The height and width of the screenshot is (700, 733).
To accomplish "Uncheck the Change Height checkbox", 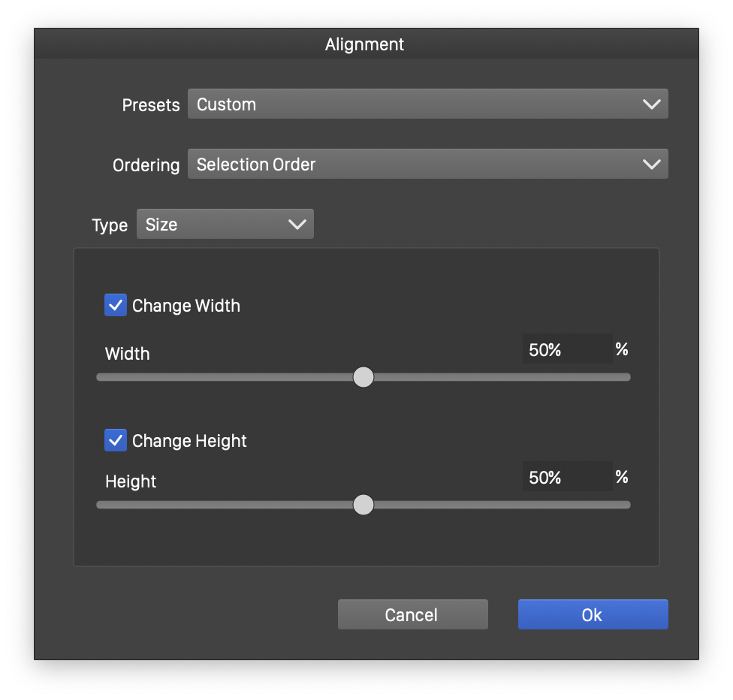I will 116,441.
